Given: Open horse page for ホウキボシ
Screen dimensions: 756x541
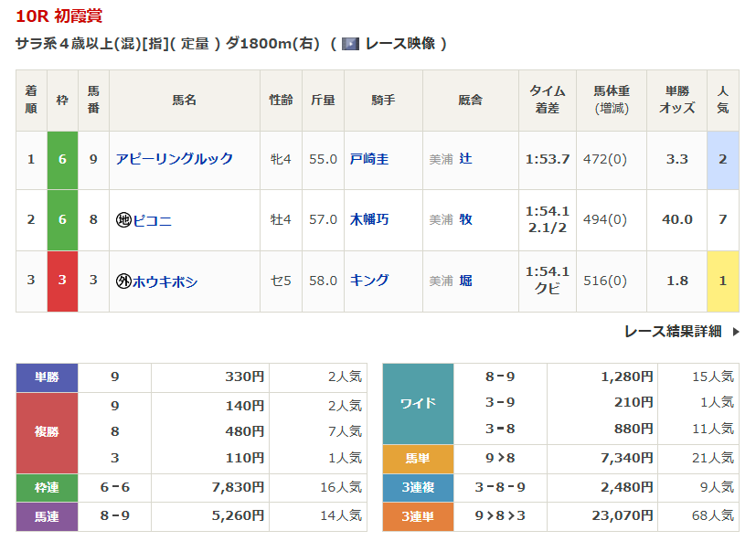Looking at the screenshot, I should [165, 281].
